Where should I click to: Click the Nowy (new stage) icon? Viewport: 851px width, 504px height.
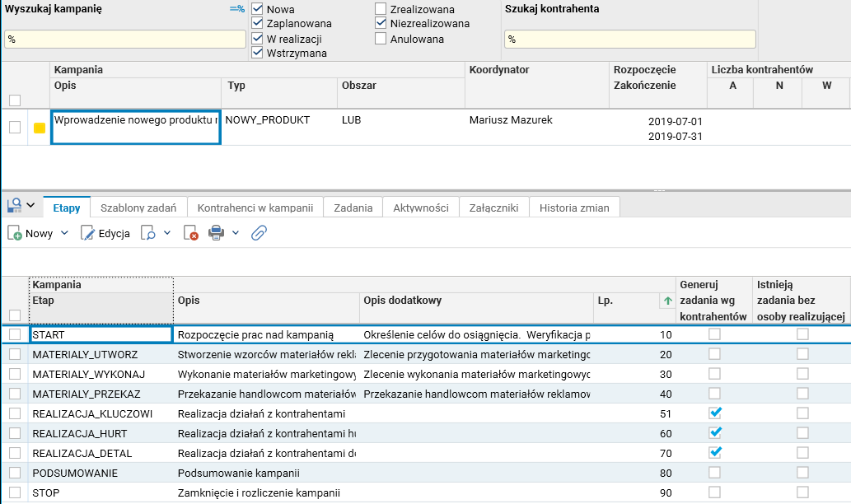16,234
